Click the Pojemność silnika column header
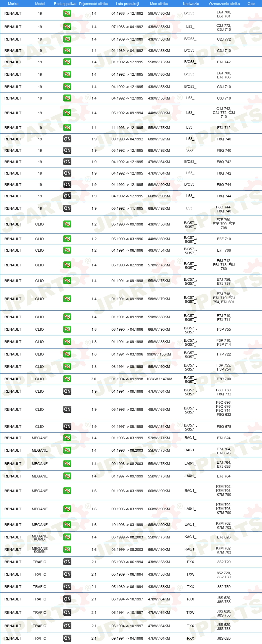The width and height of the screenshot is (262, 644). [93, 4]
